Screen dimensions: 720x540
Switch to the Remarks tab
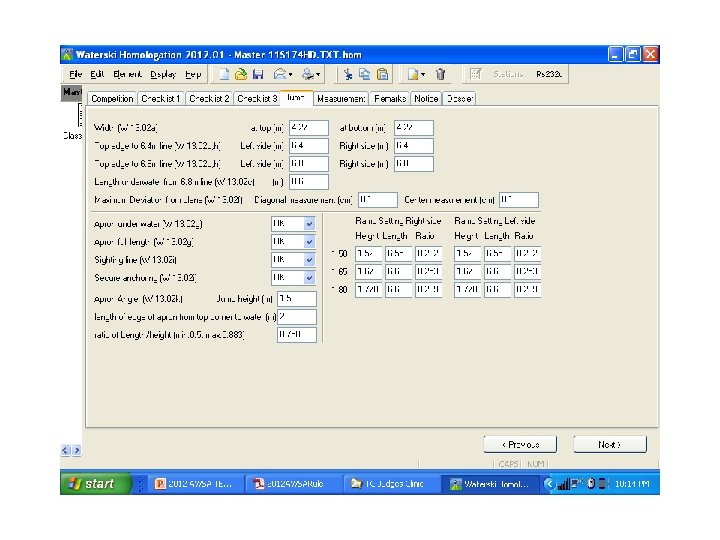pyautogui.click(x=390, y=99)
